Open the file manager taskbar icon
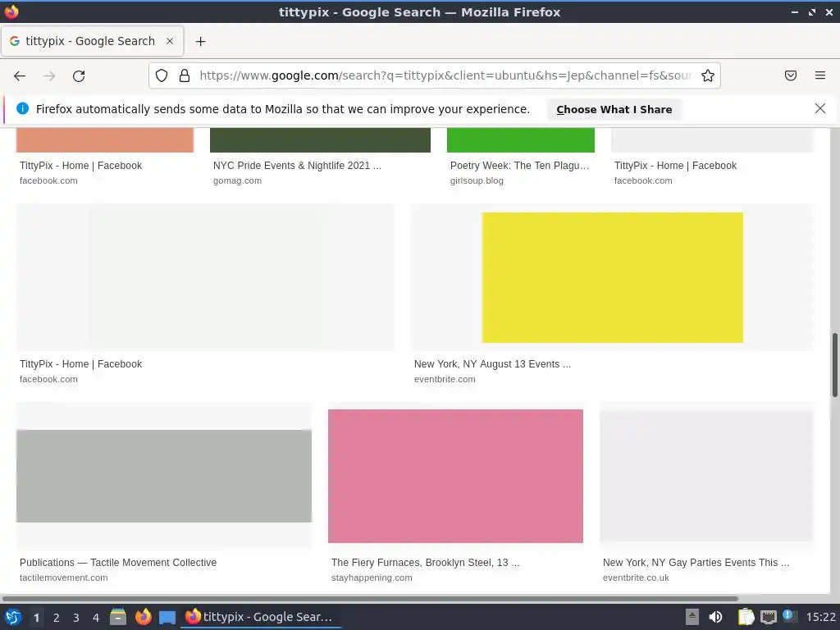840x630 pixels. click(x=118, y=617)
